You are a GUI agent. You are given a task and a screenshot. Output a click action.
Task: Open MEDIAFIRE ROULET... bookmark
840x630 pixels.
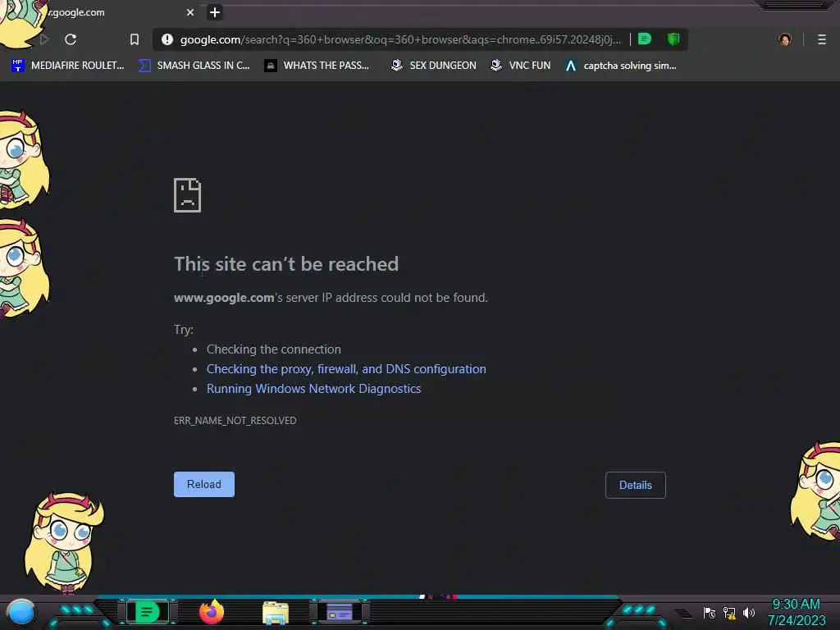point(67,66)
